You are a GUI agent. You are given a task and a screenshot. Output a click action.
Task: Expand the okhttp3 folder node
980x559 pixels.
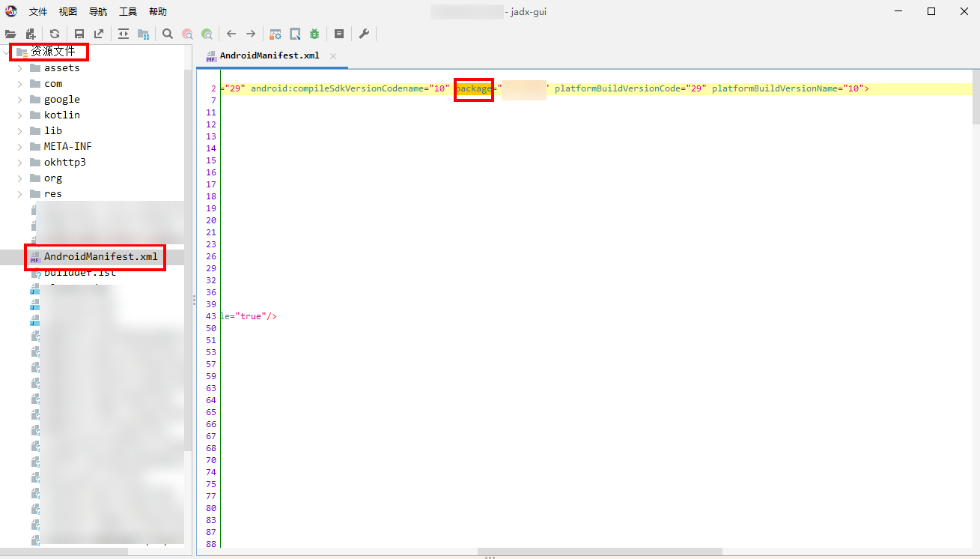click(x=20, y=163)
